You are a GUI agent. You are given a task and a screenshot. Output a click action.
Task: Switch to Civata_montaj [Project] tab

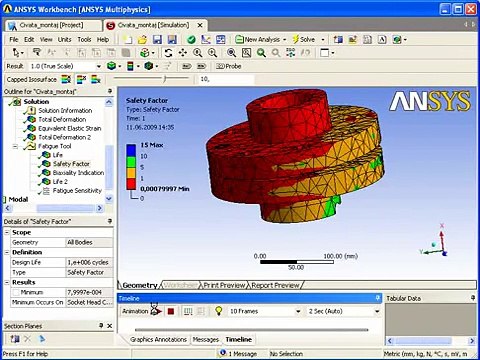click(53, 25)
